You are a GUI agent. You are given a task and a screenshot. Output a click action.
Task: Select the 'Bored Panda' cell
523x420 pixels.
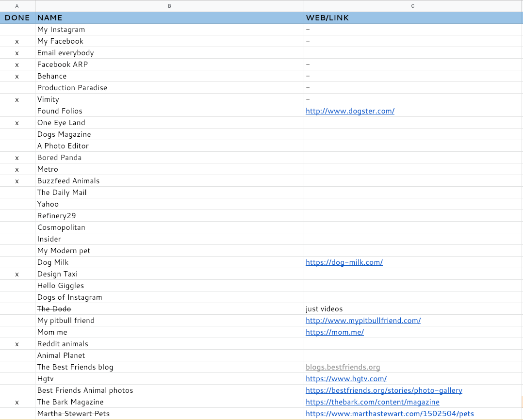click(x=169, y=158)
